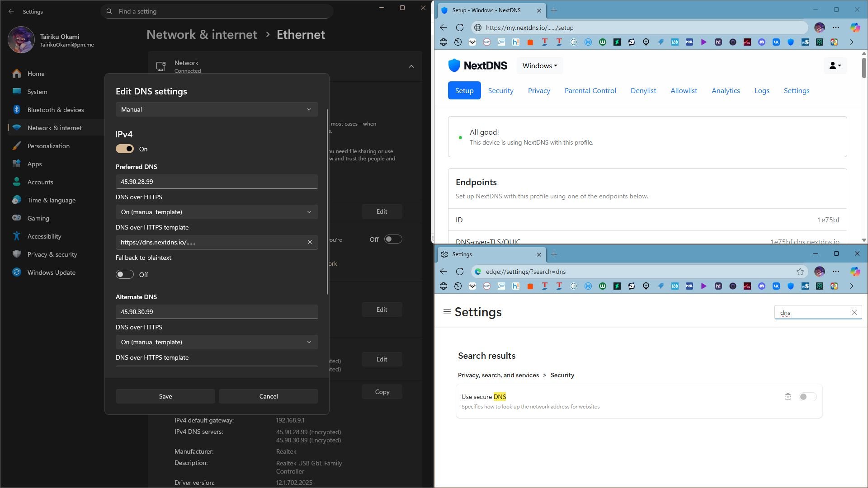View site information for my.nextdns.io

[x=477, y=28]
